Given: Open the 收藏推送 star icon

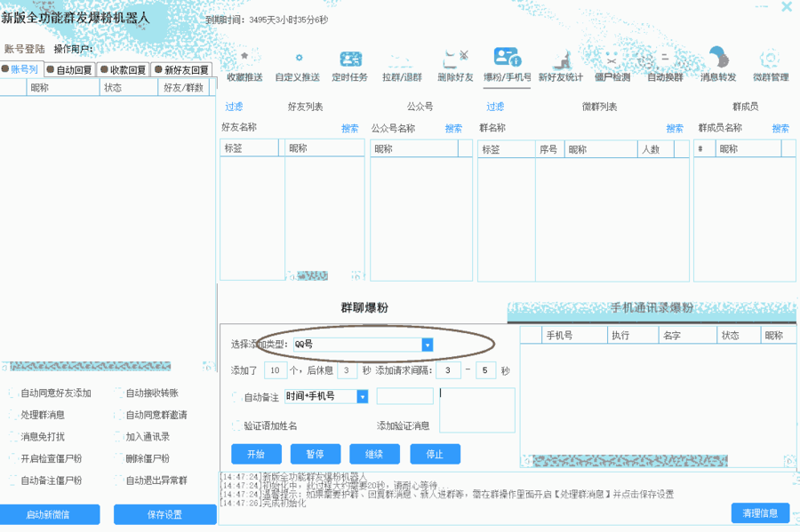Looking at the screenshot, I should [244, 59].
